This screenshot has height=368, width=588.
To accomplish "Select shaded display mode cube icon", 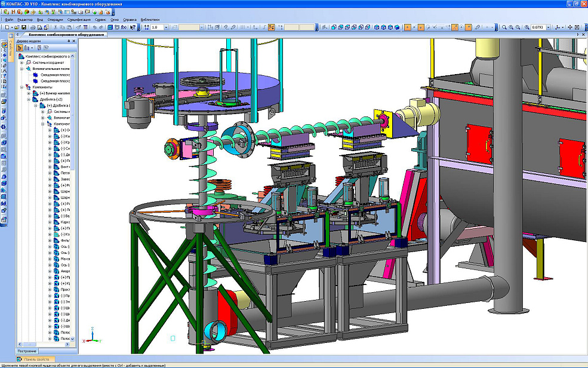I will pos(397,27).
